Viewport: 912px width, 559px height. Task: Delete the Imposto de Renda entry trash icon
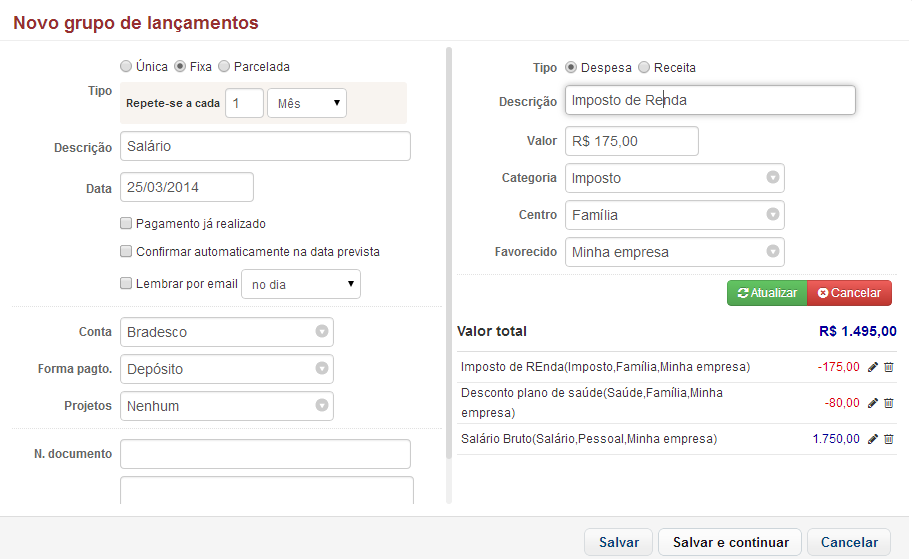pos(889,367)
